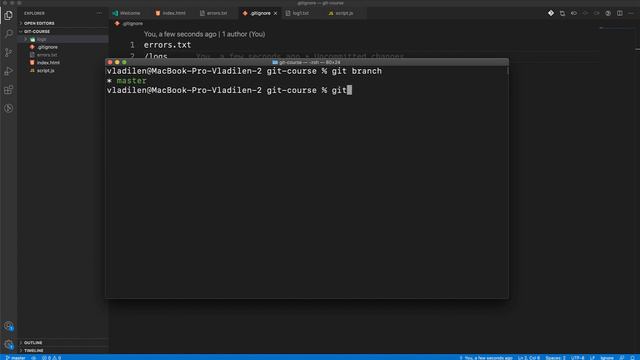
Task: Click the circular icon left of split editor
Action: [x=608, y=13]
